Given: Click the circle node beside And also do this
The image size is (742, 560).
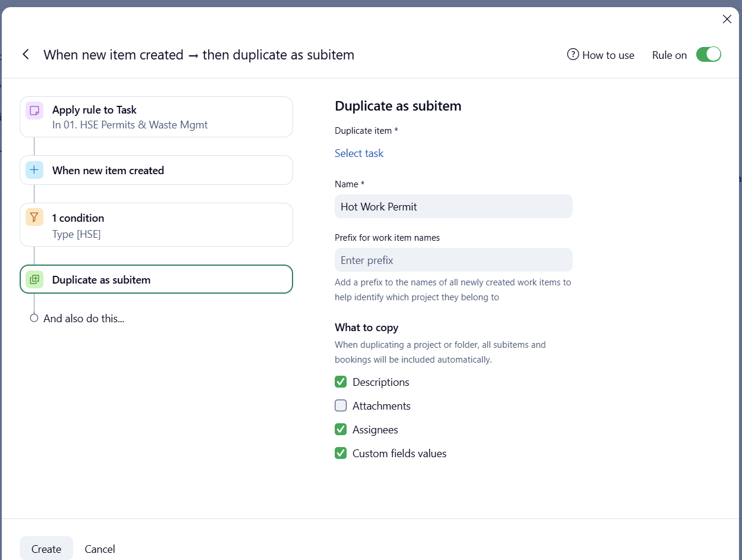Looking at the screenshot, I should (x=34, y=318).
